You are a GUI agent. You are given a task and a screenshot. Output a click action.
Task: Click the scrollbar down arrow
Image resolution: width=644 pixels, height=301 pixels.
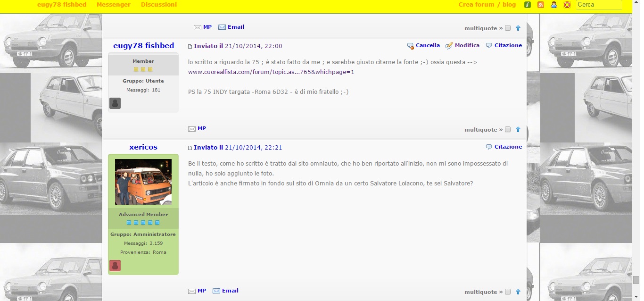click(x=636, y=297)
